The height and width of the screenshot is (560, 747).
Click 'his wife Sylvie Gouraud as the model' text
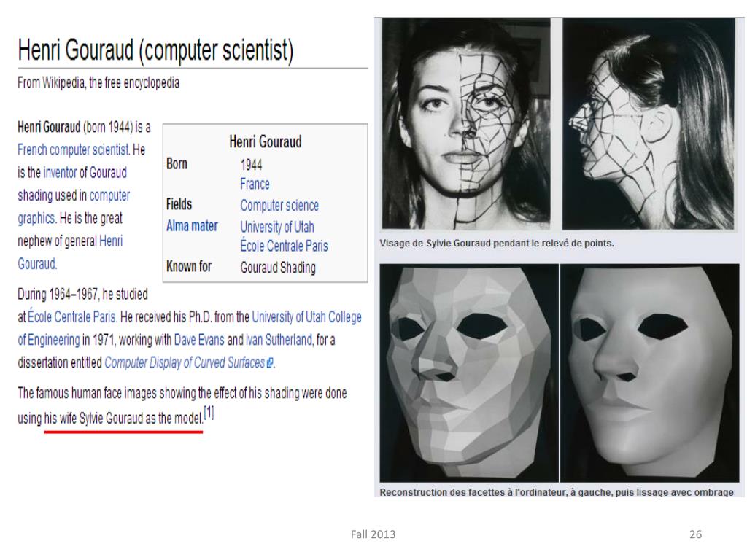[x=123, y=419]
